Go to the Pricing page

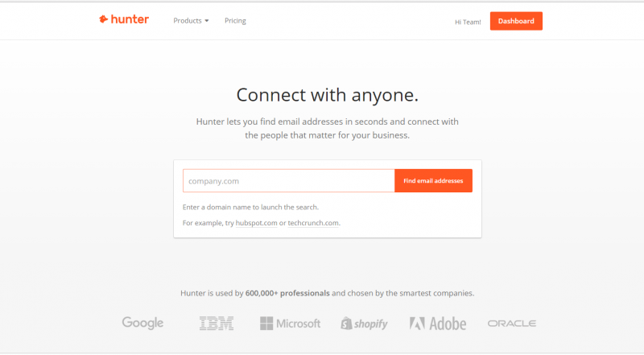235,21
